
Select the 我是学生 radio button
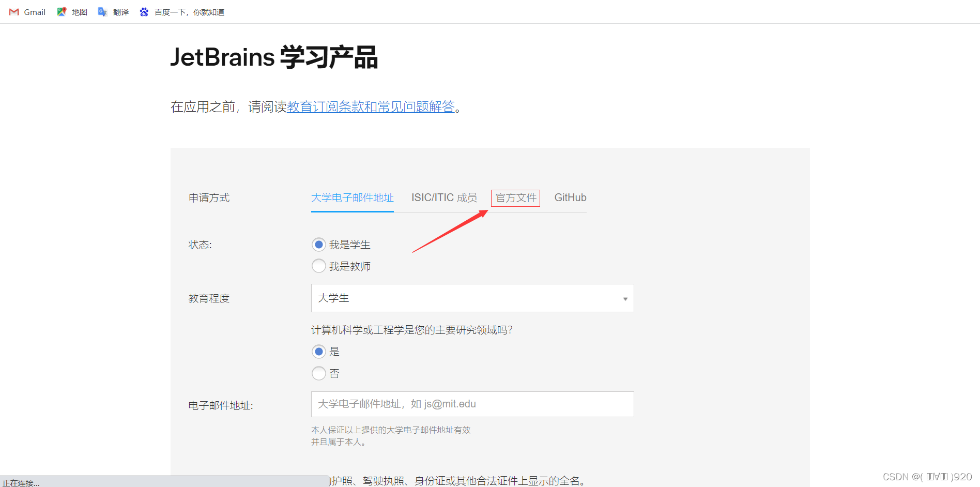319,245
